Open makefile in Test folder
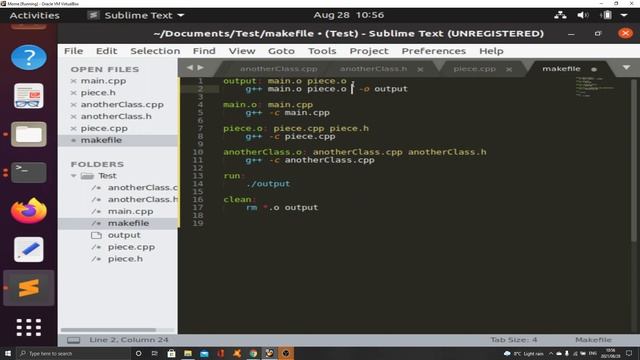Viewport: 640px width, 360px height. 128,223
